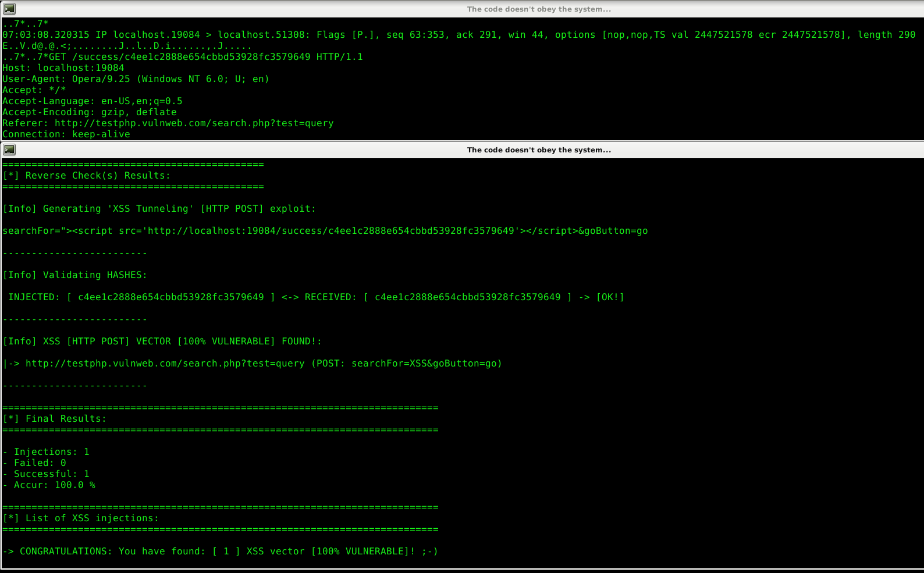Click the searchFor script payload line
The width and height of the screenshot is (924, 573).
[325, 231]
